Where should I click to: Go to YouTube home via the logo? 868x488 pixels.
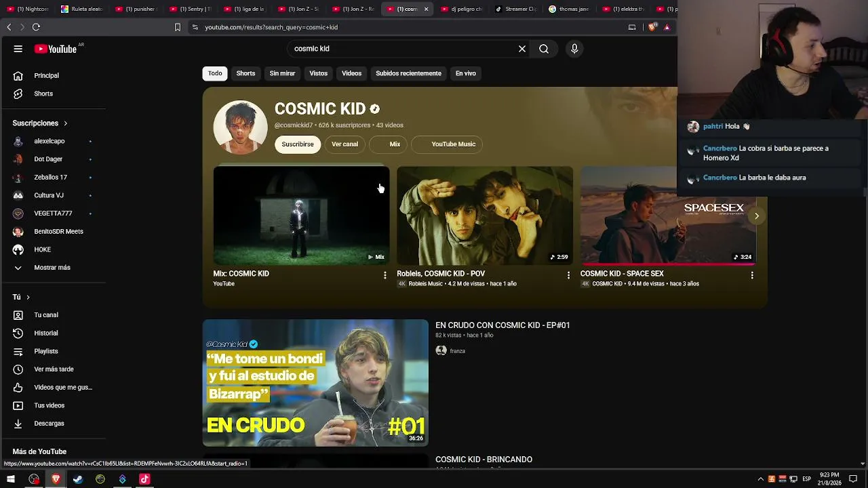(x=56, y=49)
